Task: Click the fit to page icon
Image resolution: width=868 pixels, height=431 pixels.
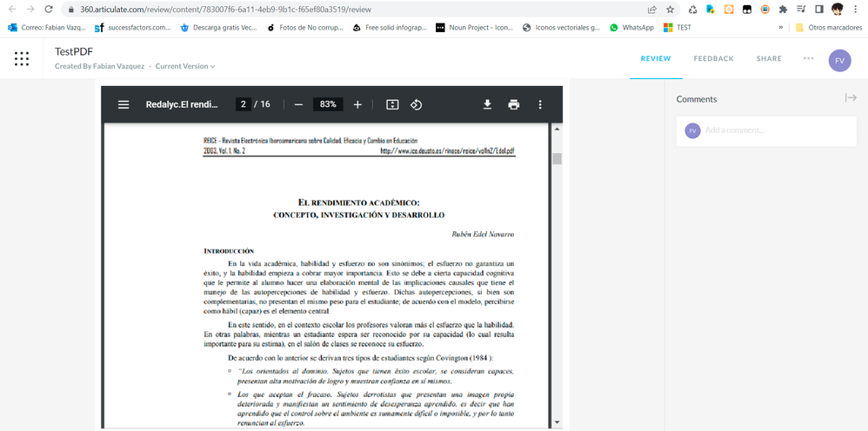Action: [x=392, y=104]
